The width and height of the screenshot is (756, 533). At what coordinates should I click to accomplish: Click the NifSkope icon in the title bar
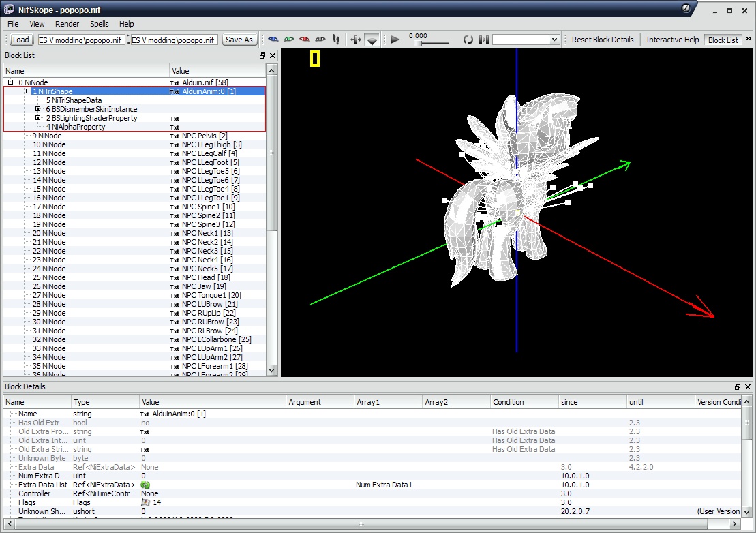[9, 9]
